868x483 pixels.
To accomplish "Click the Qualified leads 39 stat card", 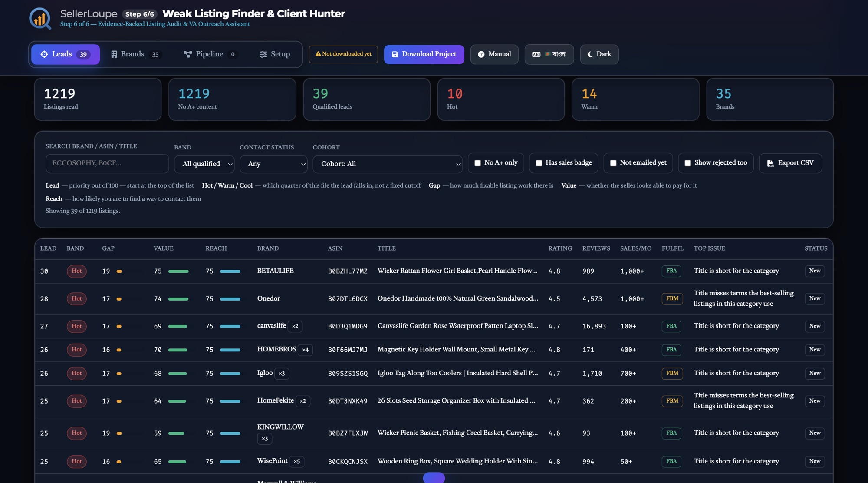I will [x=367, y=99].
